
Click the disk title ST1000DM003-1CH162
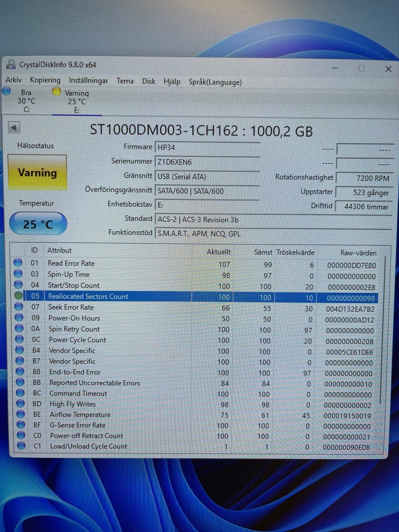click(164, 130)
